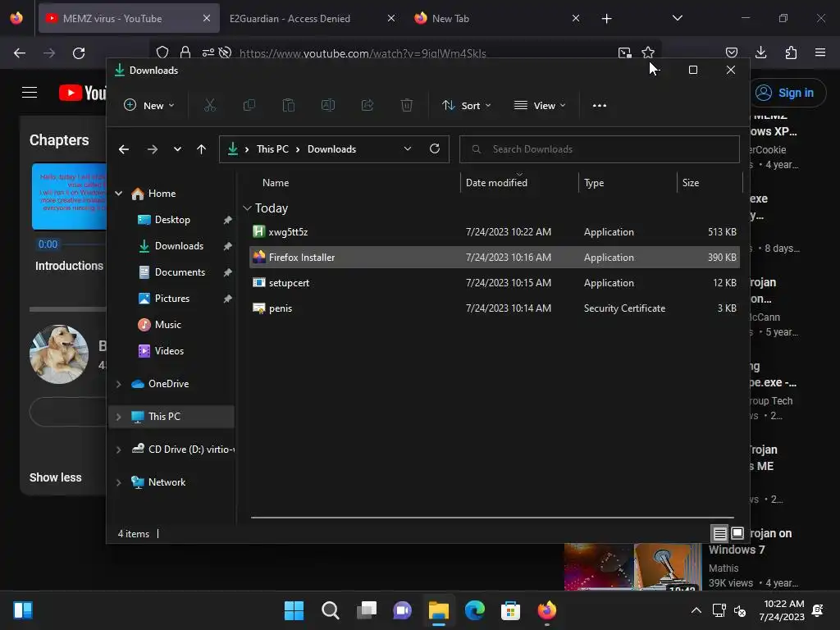Open Widgets panel on taskbar
This screenshot has height=630, width=840.
tap(23, 610)
